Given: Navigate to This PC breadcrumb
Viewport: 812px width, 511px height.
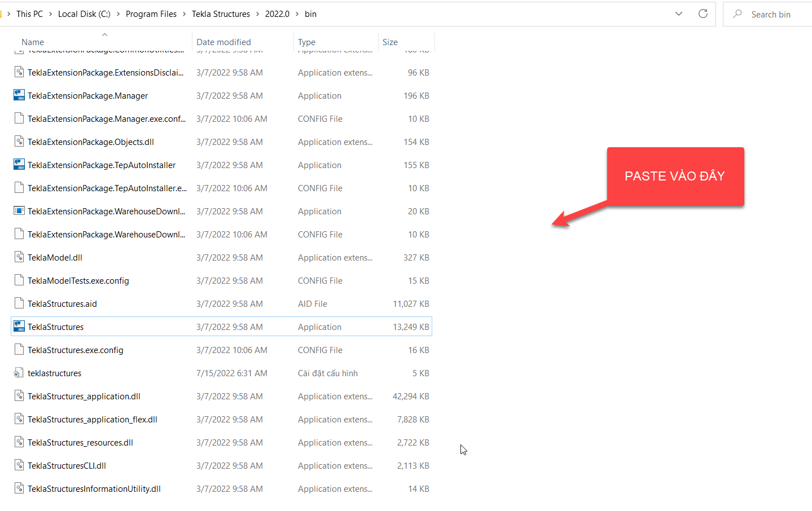Looking at the screenshot, I should click(x=29, y=14).
